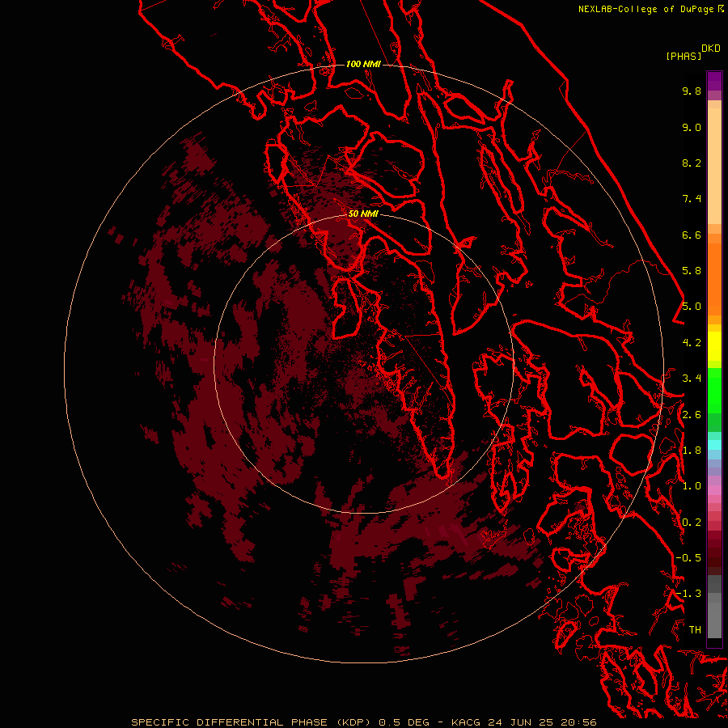Select the 9.0 legend value

(692, 127)
